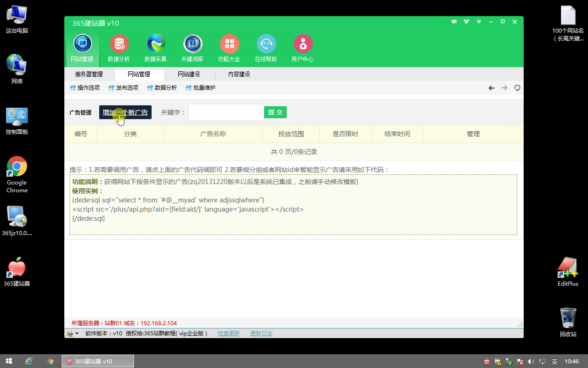588x368 pixels.
Task: Select the 365jz10.0 installer desktop icon
Action: (17, 221)
